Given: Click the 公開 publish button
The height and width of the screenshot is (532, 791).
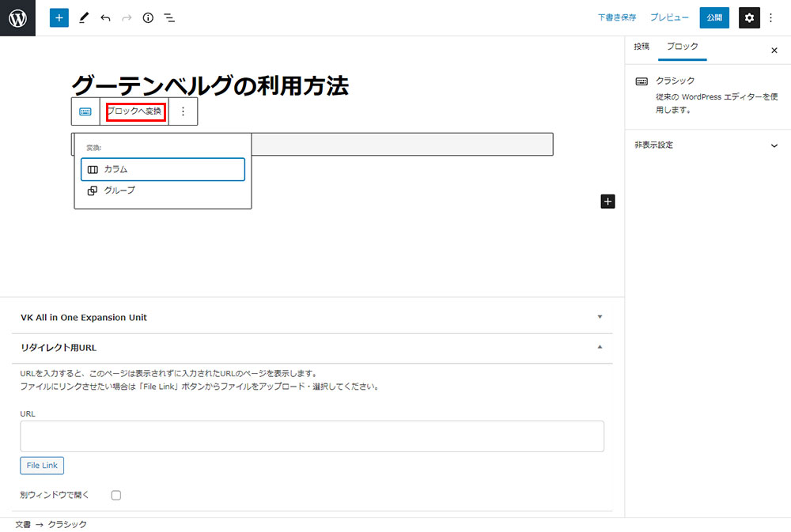Looking at the screenshot, I should tap(714, 17).
